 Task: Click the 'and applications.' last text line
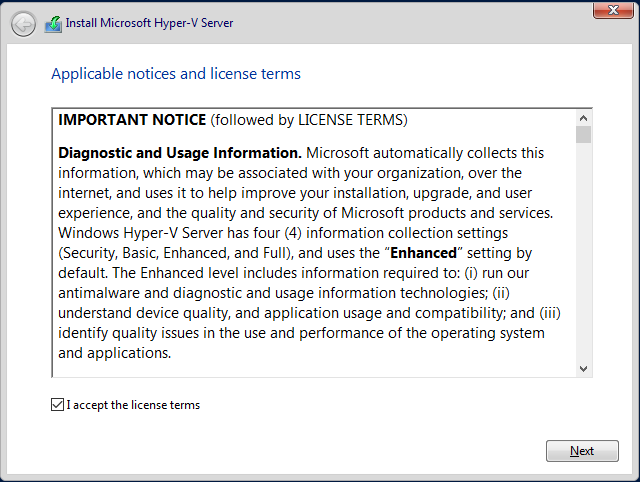pyautogui.click(x=115, y=353)
